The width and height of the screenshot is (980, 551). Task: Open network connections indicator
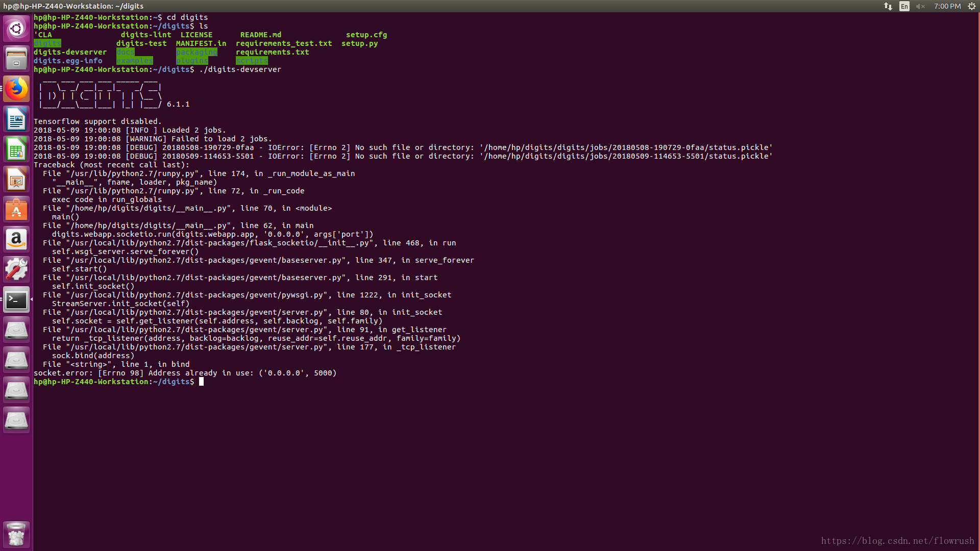(x=888, y=6)
